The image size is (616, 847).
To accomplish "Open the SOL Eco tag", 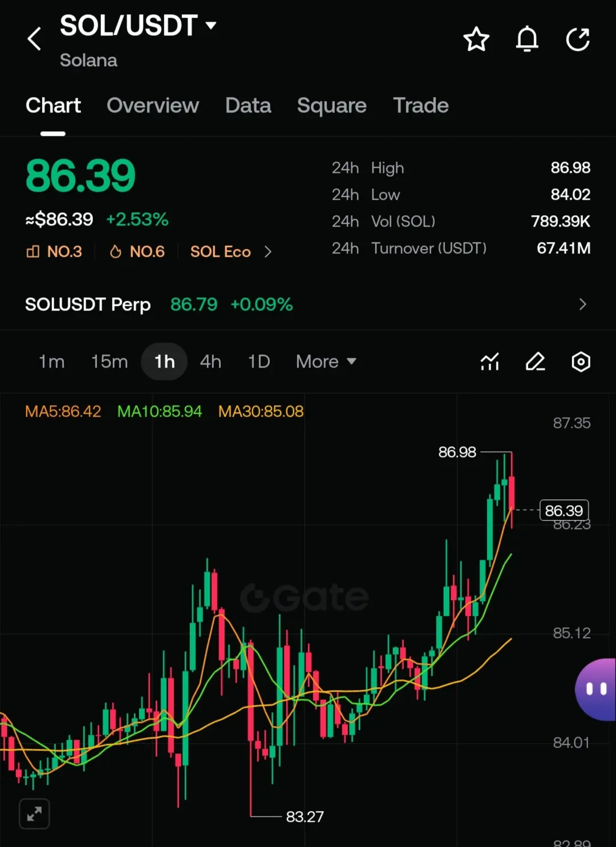I will tap(221, 252).
